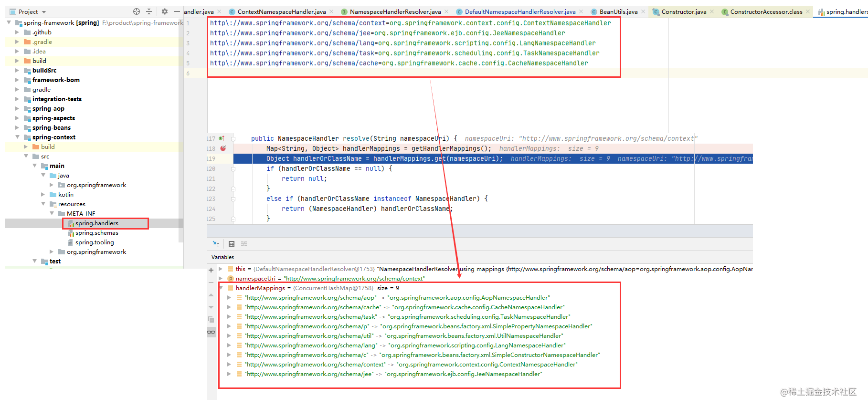Click the collapse-all icon in Project panel header
This screenshot has height=408, width=868.
click(x=149, y=11)
